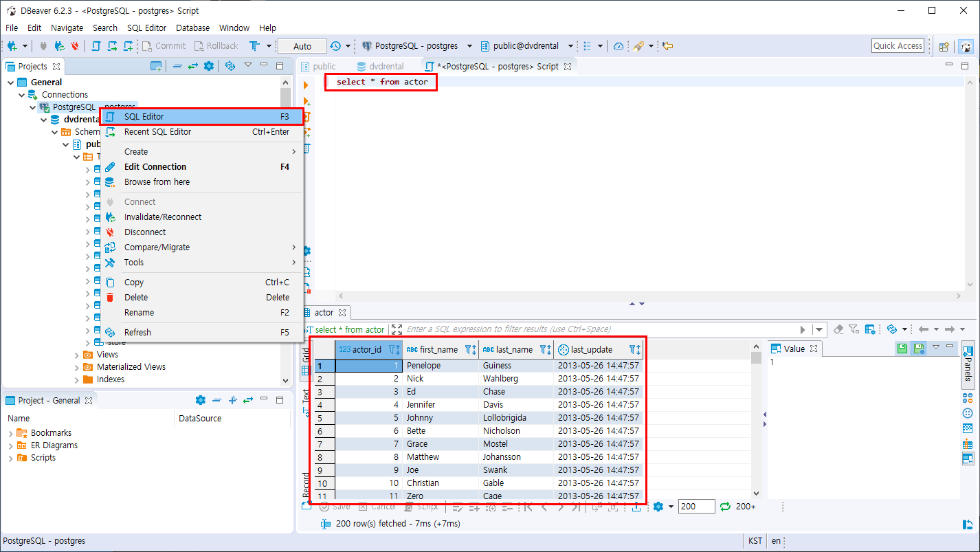980x552 pixels.
Task: Open the filter history dropdown arrow
Action: coord(819,329)
